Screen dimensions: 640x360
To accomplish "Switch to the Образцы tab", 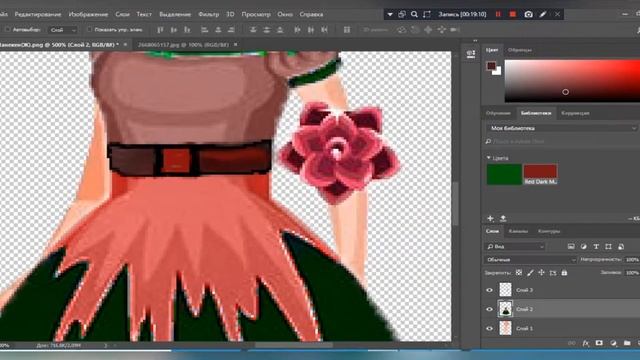I will [x=520, y=50].
